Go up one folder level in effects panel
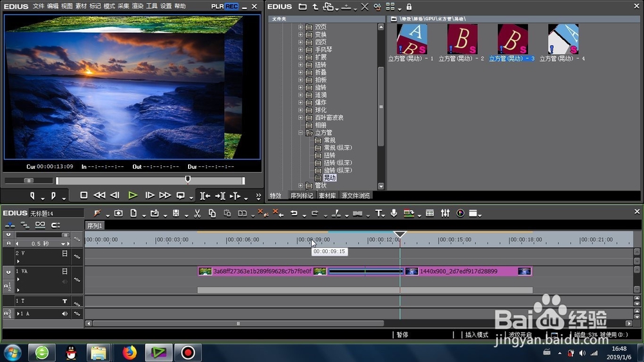Screen dimensions: 644x362 click(x=315, y=6)
